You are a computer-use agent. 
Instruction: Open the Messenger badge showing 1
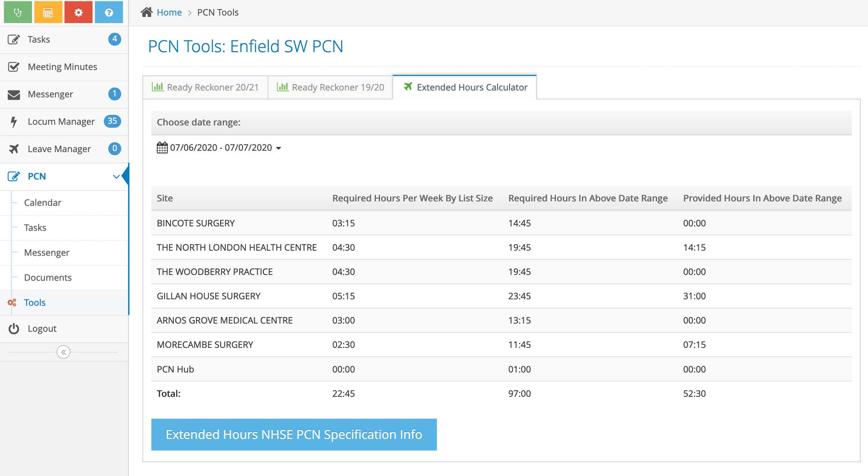coord(114,94)
